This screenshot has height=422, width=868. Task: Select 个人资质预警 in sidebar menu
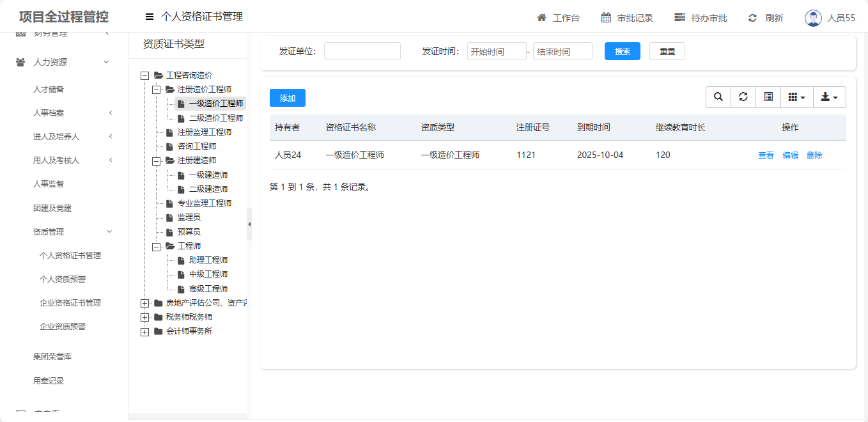(x=63, y=279)
